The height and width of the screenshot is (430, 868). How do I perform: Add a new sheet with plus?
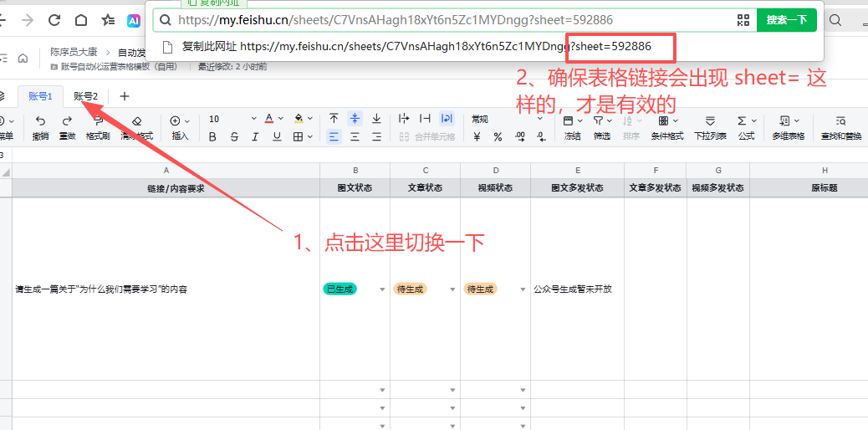(125, 96)
